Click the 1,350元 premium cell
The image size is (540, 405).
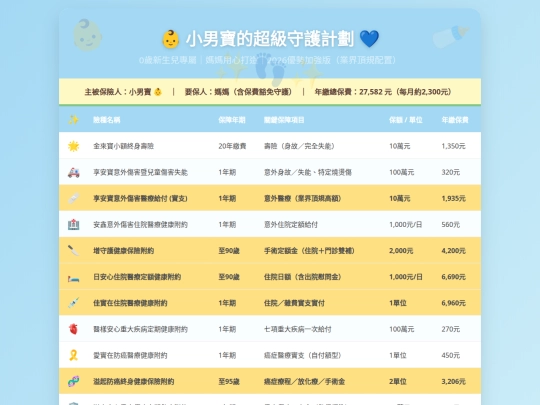(454, 146)
